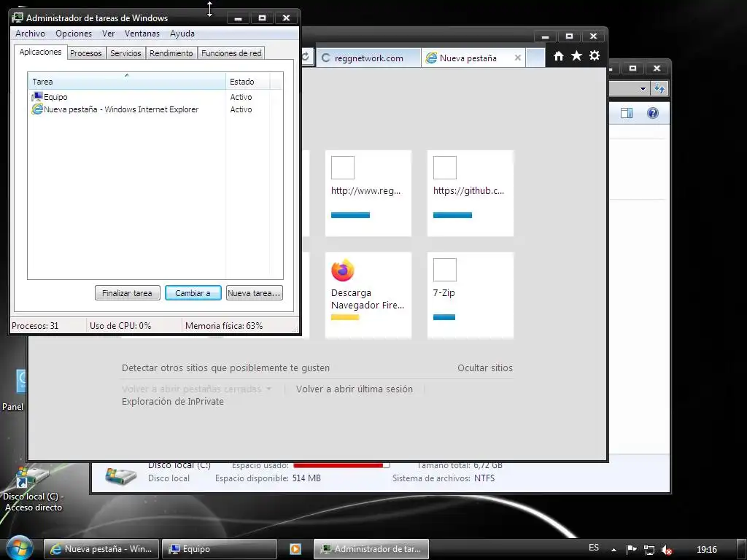
Task: Open http://www.reg... site tile
Action: pyautogui.click(x=368, y=192)
